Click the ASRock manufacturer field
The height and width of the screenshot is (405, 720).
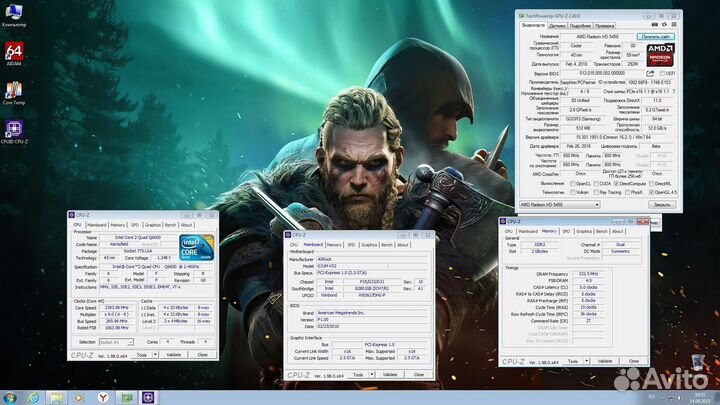tap(373, 259)
